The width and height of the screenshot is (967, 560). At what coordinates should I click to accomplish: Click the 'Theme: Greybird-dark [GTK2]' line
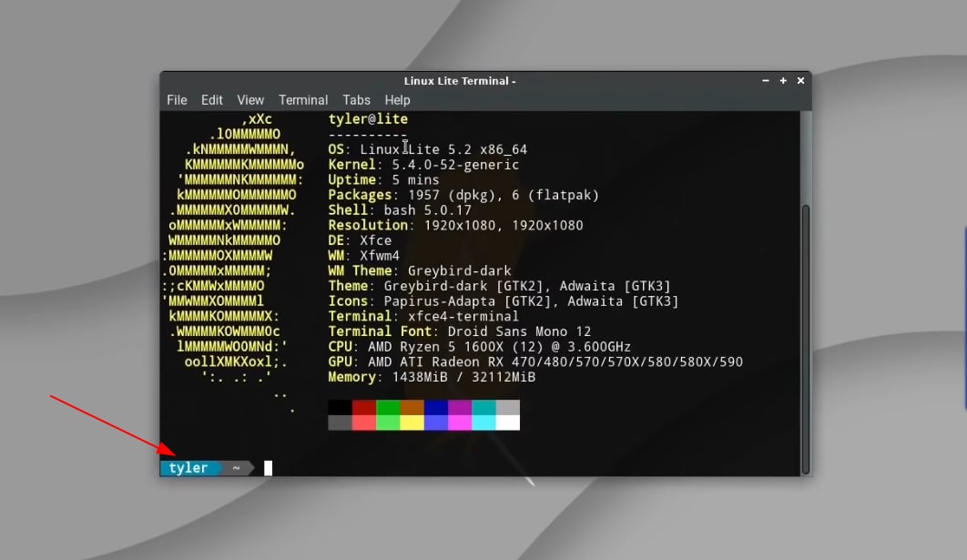pos(500,286)
